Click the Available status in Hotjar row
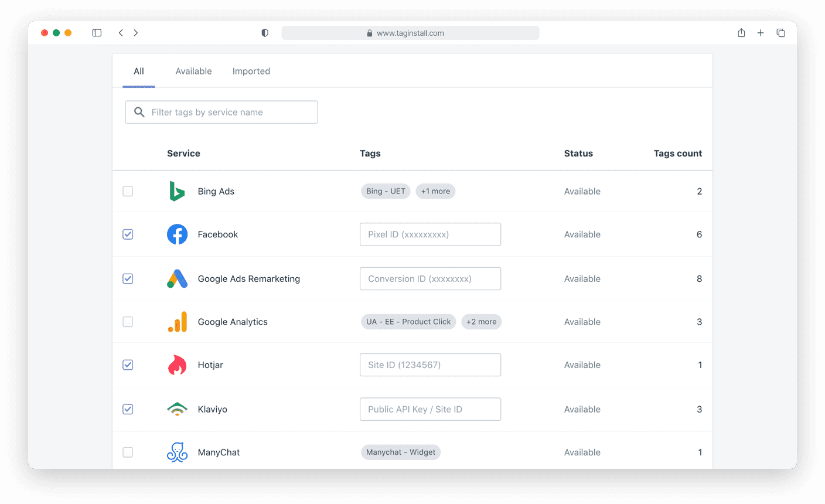Image resolution: width=825 pixels, height=504 pixels. click(582, 365)
